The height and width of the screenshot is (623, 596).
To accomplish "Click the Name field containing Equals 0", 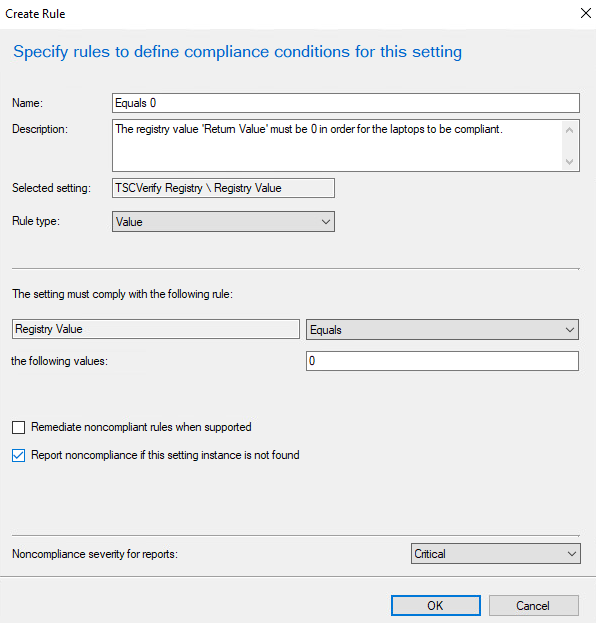I will click(x=346, y=103).
